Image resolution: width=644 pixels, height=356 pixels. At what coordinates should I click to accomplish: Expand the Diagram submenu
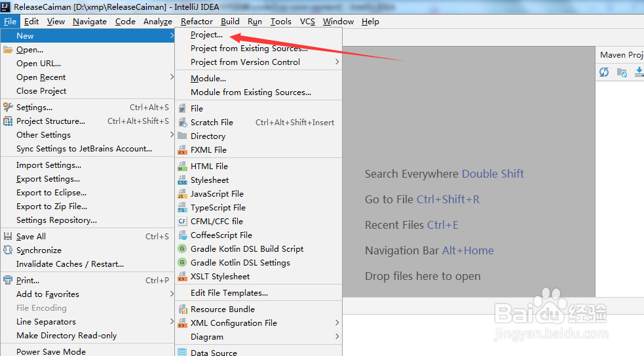(337, 336)
